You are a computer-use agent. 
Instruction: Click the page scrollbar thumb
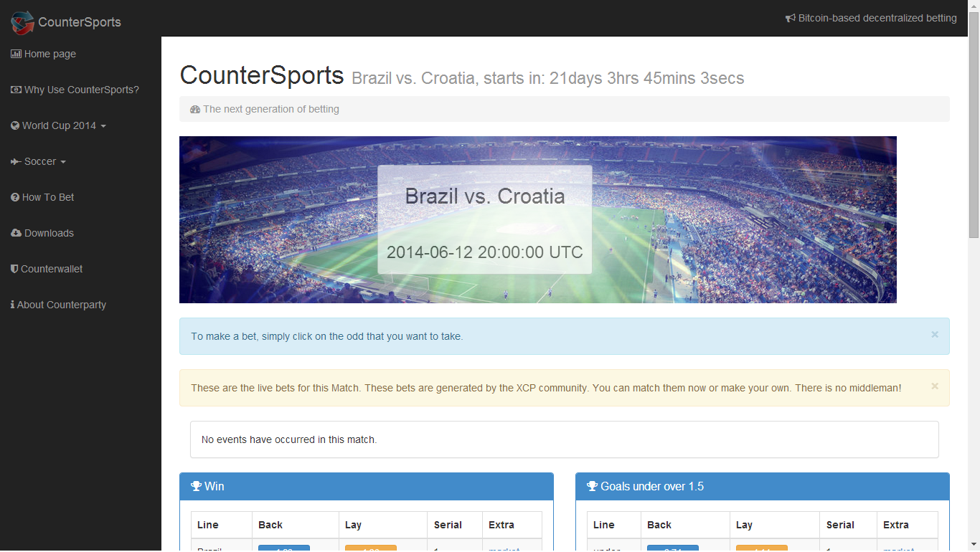point(974,124)
